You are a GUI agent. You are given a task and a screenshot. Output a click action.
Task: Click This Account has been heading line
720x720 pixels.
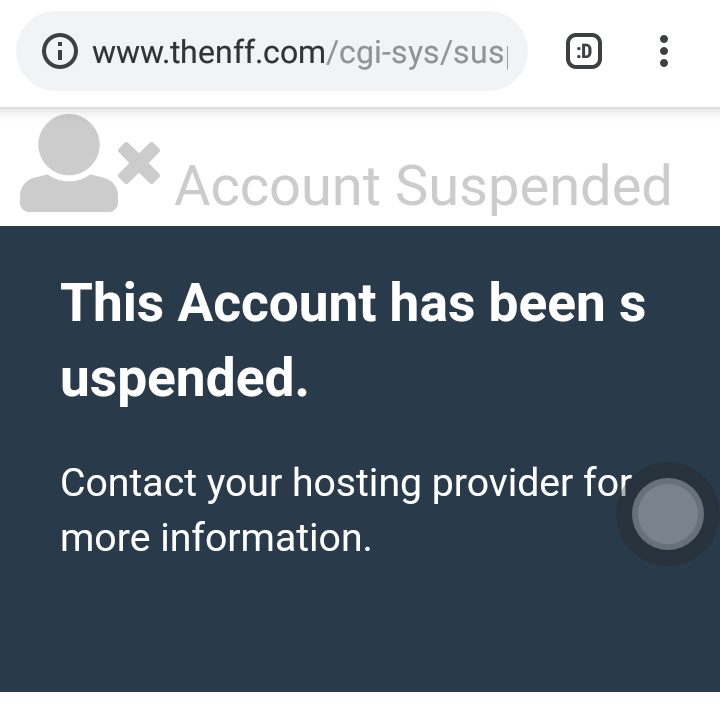pos(353,303)
